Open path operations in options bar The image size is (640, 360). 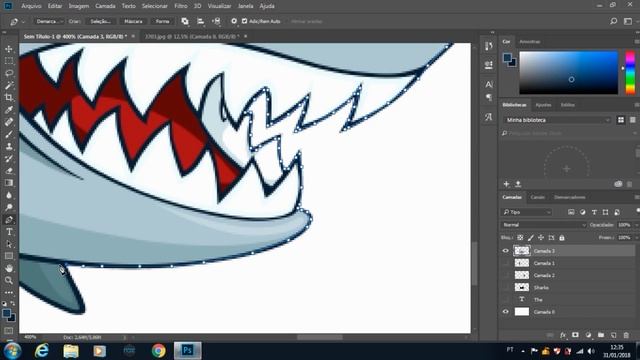click(x=185, y=21)
